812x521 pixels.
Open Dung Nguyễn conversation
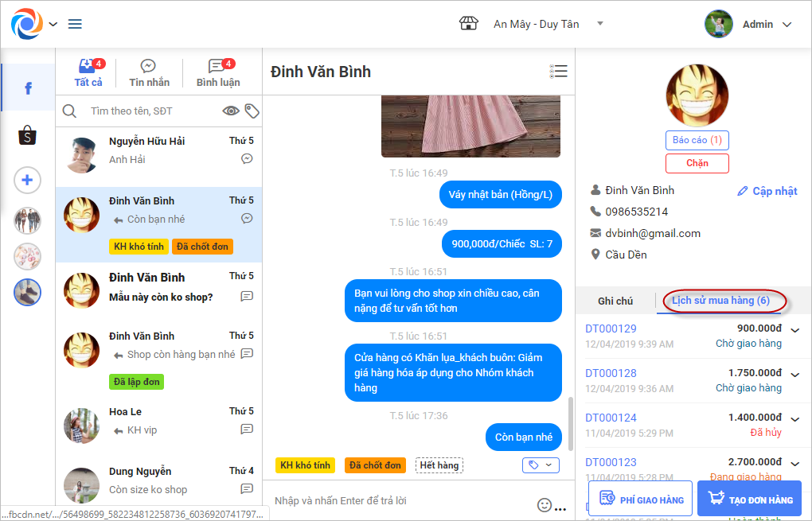click(159, 484)
